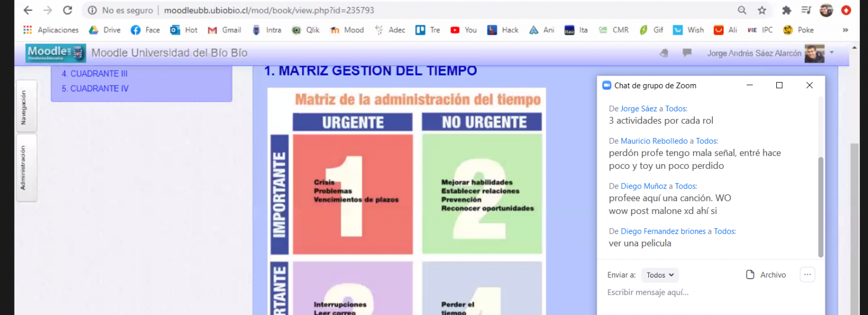868x315 pixels.
Task: Bookmark this page with the star icon
Action: click(x=762, y=10)
